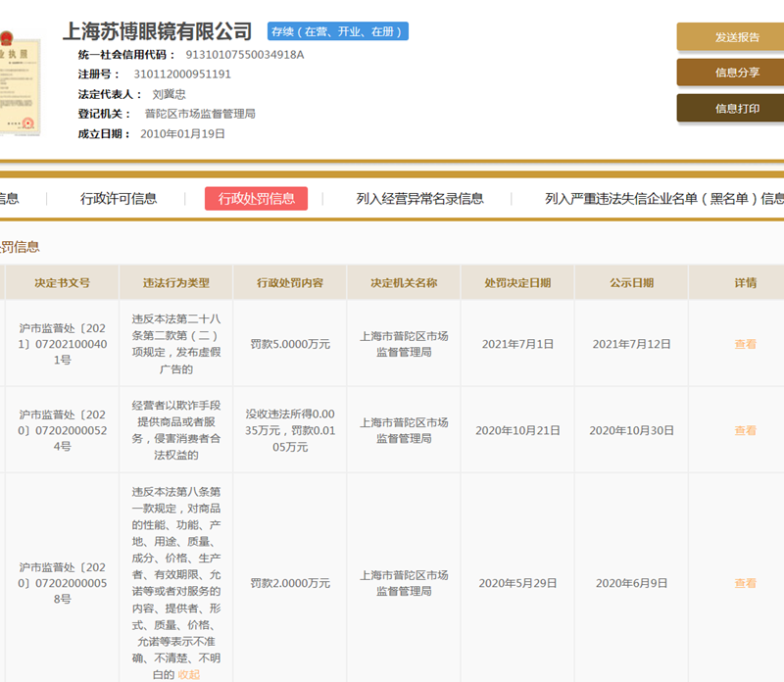Select registration number 310112000951191
This screenshot has width=784, height=682.
pos(182,74)
